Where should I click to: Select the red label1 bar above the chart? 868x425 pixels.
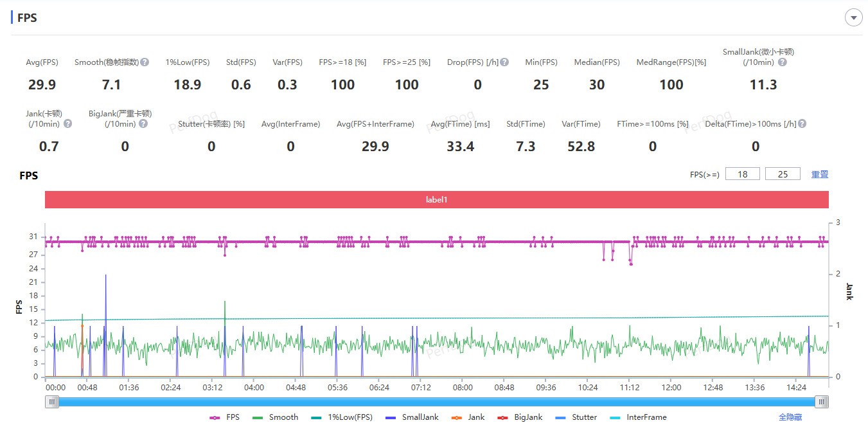point(436,199)
